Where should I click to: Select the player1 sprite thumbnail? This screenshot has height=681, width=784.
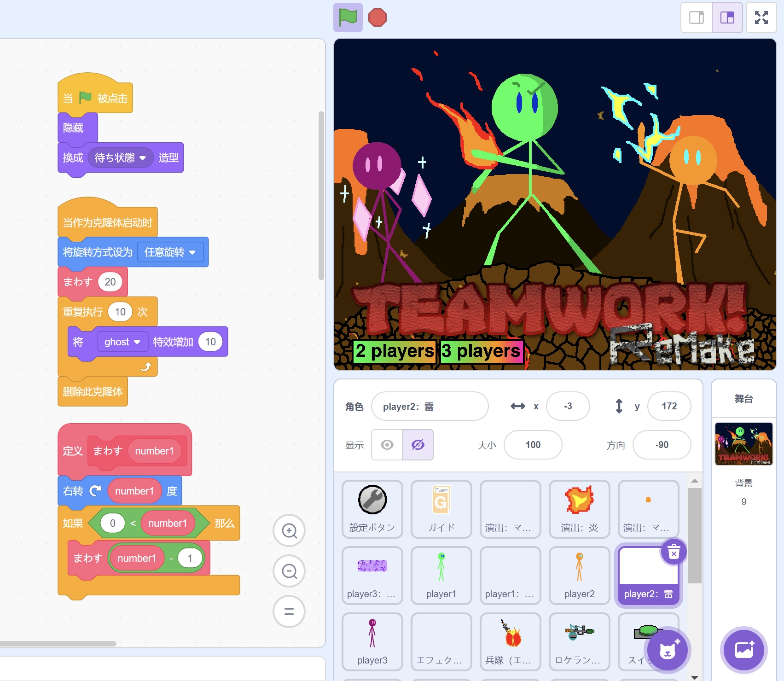(441, 575)
